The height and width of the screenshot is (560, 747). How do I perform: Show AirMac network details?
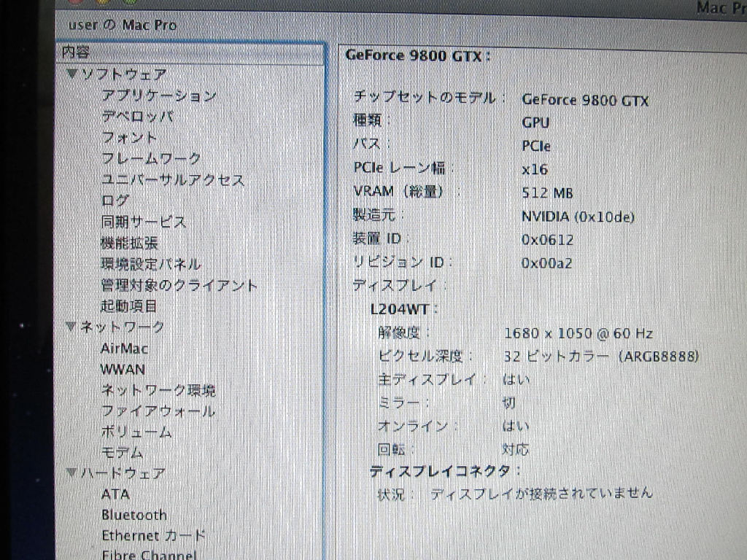(x=125, y=349)
